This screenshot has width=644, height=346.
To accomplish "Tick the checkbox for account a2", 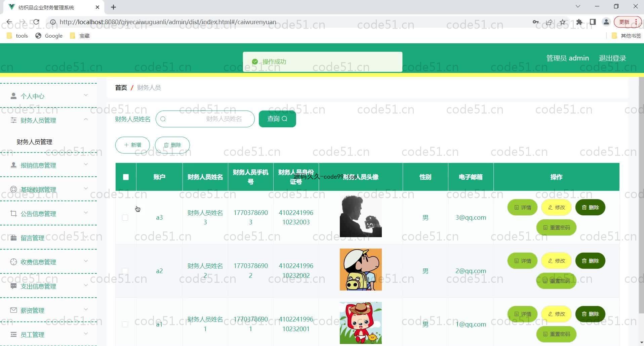I will pos(125,271).
